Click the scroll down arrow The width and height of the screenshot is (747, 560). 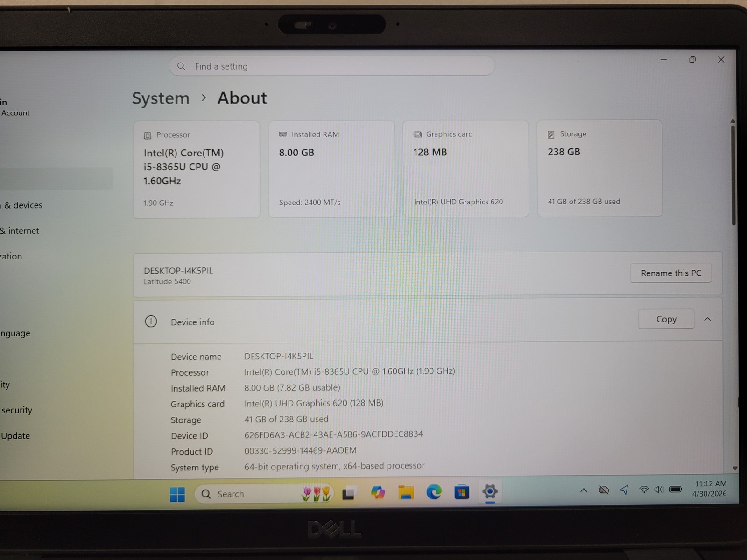tap(734, 468)
